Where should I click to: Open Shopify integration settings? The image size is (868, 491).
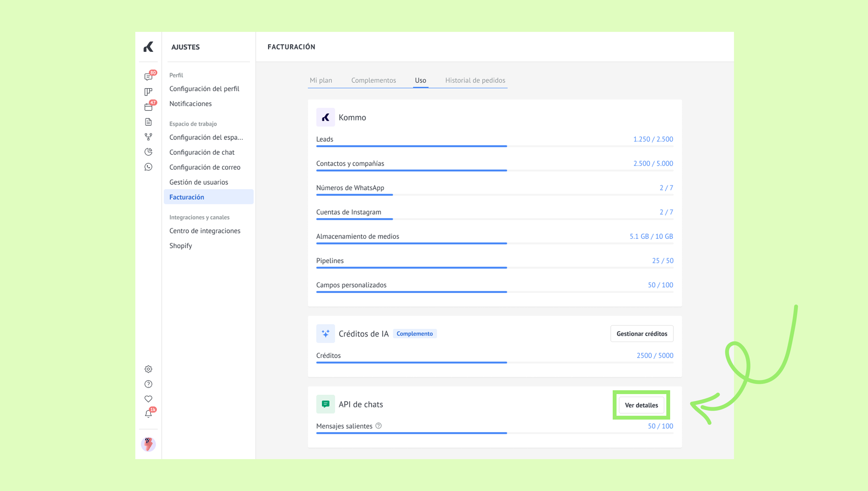(181, 246)
